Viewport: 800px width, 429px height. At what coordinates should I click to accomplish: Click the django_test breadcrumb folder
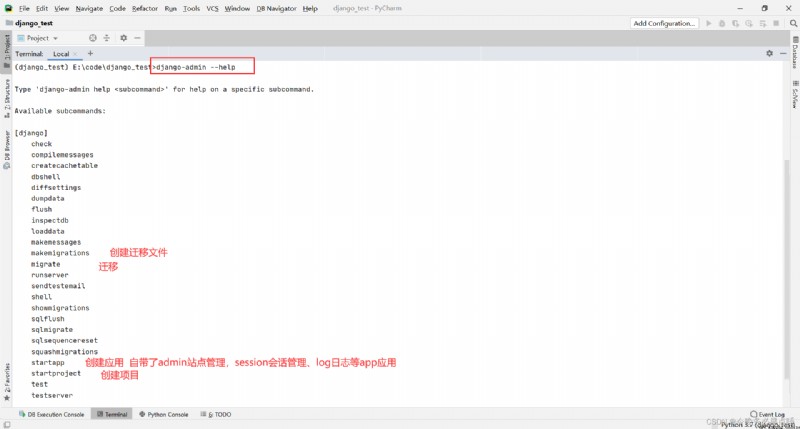(x=30, y=23)
